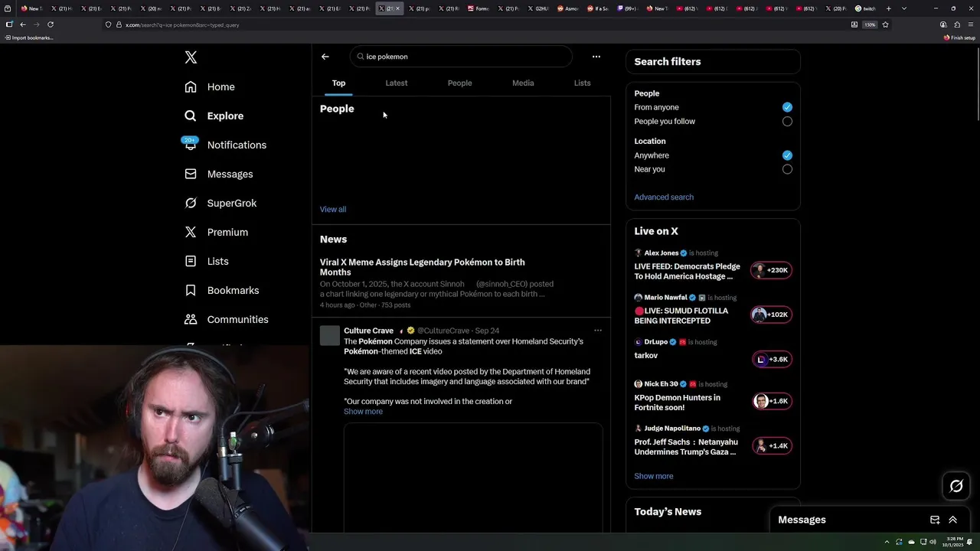Click the Today's News heading
The image size is (980, 551).
coord(668,511)
